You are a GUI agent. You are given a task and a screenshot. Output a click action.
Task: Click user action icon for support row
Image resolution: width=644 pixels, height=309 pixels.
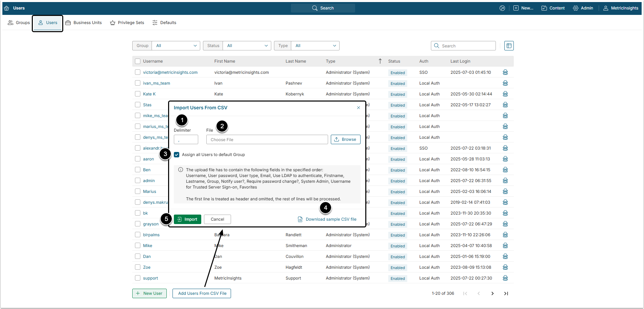pyautogui.click(x=505, y=278)
